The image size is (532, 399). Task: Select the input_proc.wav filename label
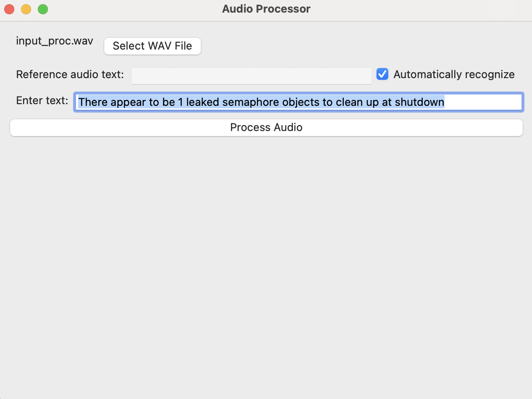coord(54,41)
